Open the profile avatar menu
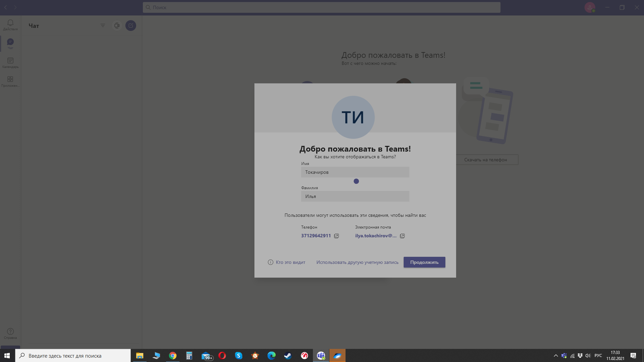Viewport: 644px width, 362px height. pyautogui.click(x=590, y=7)
